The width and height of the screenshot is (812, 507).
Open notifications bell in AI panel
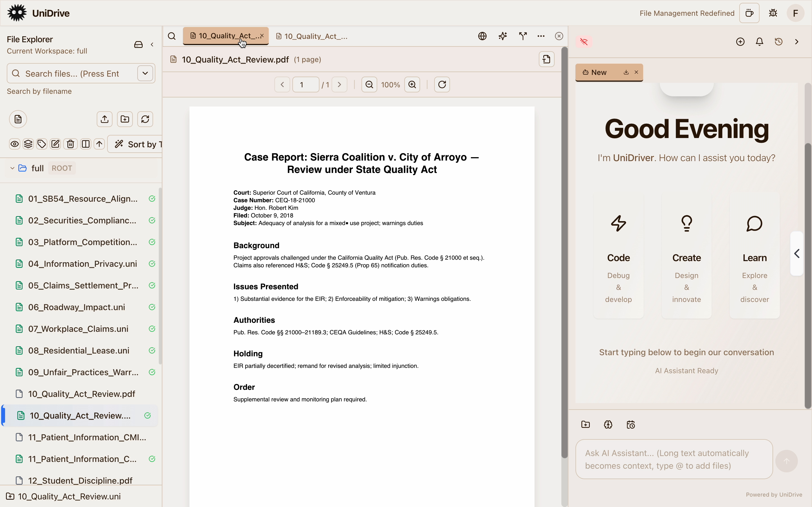(759, 42)
